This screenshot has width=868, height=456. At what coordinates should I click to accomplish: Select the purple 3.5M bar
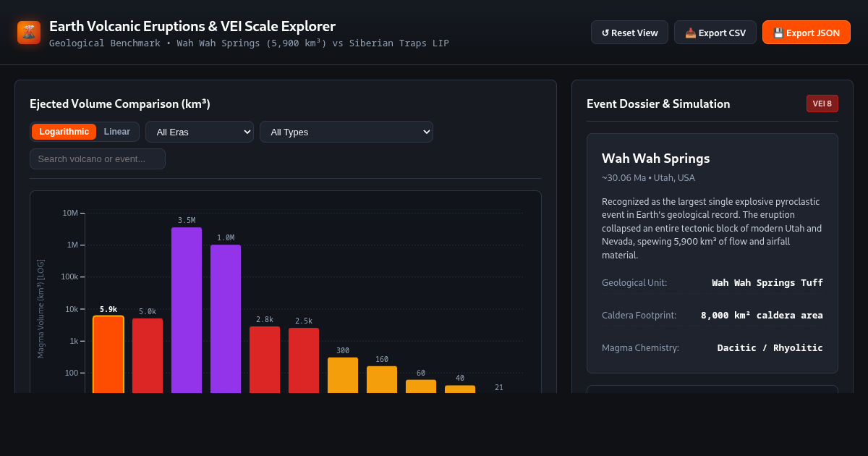tap(187, 311)
